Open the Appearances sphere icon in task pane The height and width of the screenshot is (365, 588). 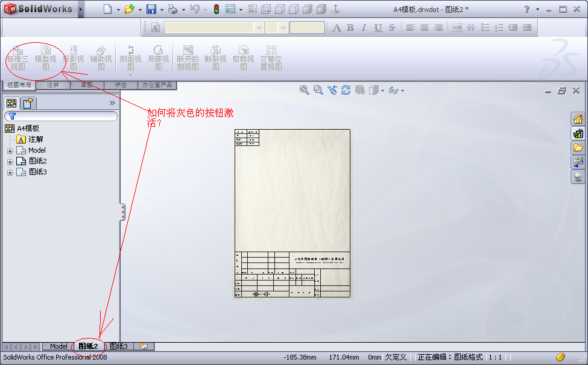(x=578, y=176)
